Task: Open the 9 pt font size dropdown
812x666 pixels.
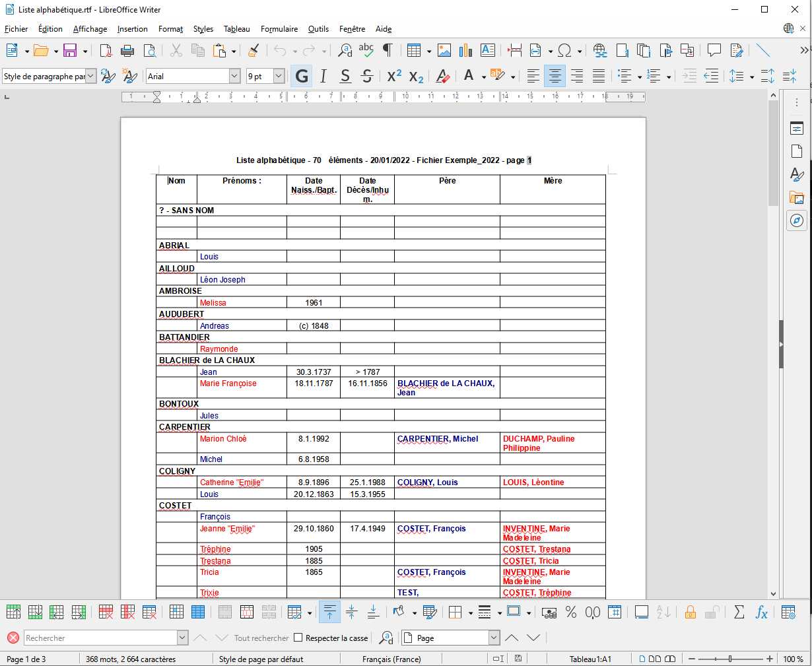Action: [280, 76]
